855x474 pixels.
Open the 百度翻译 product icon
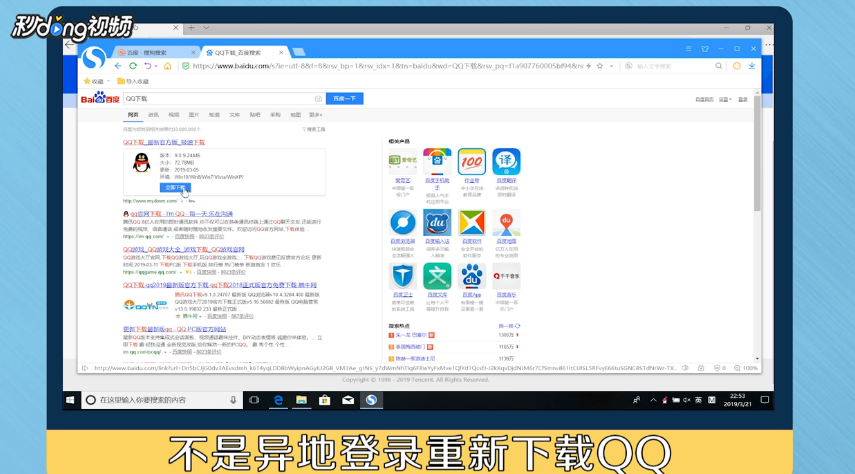[506, 161]
